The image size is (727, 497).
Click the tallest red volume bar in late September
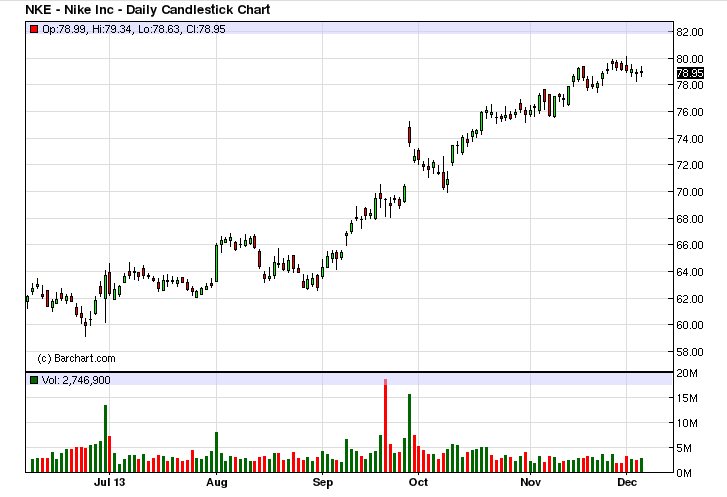tap(385, 426)
